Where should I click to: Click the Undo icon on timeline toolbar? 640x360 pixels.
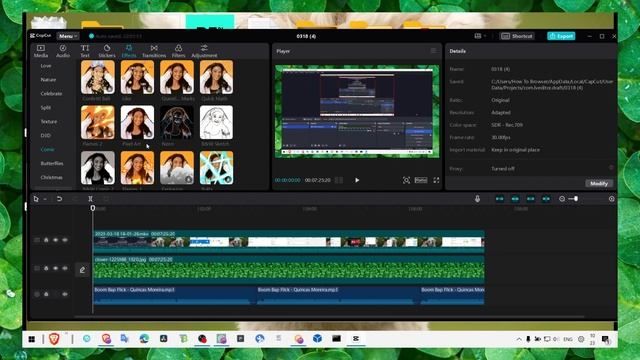(59, 199)
